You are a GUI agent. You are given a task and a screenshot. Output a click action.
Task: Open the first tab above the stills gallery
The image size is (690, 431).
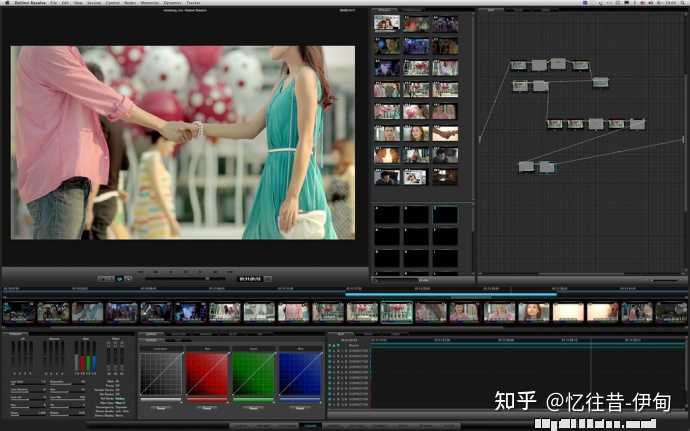[384, 10]
